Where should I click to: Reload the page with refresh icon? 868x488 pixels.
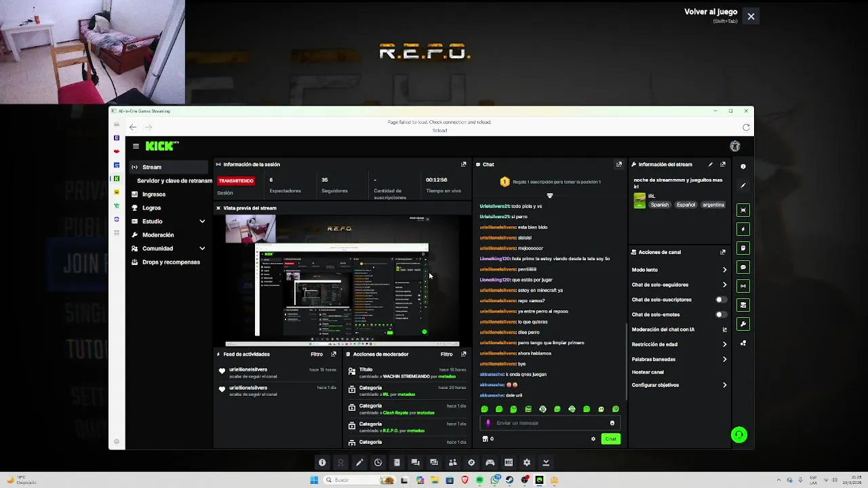click(746, 127)
